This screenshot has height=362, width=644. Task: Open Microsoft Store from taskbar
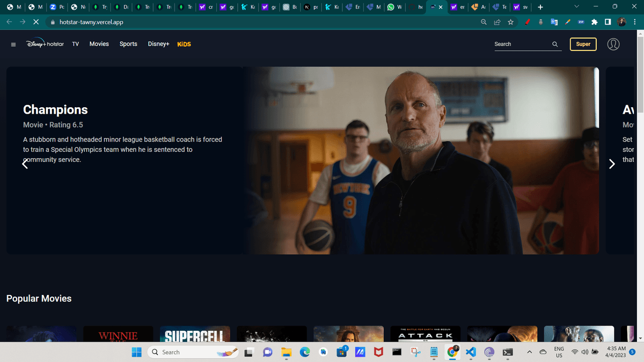pos(341,352)
